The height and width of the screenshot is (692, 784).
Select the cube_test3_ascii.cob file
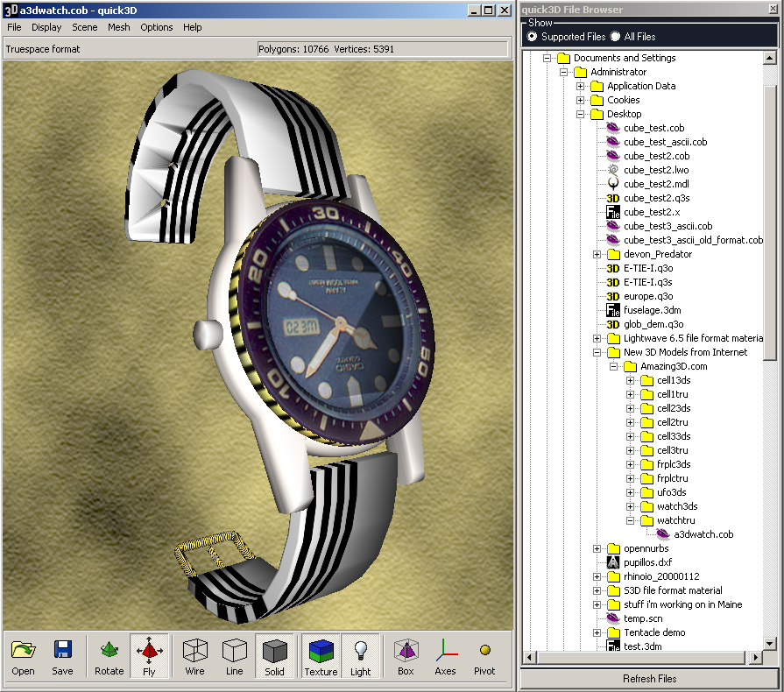tap(668, 226)
